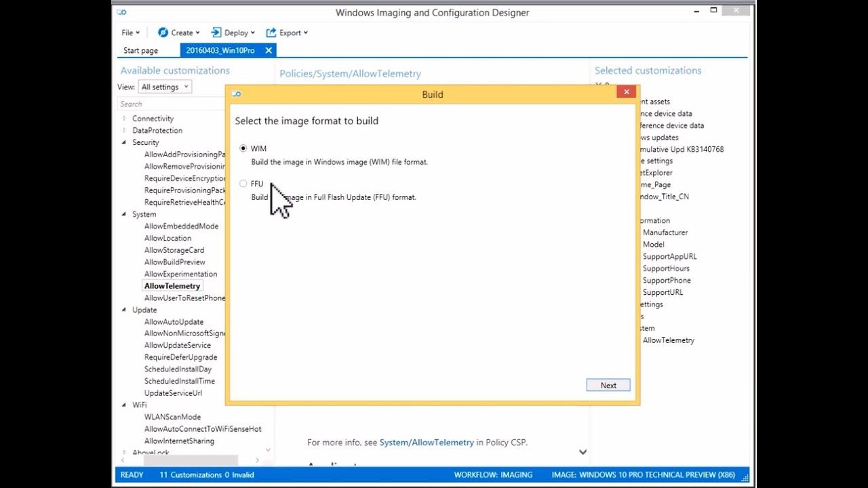Select AllowAutoConnectToWiFiSenseHotspots setting
Screen dimensions: 868x488
click(203, 429)
